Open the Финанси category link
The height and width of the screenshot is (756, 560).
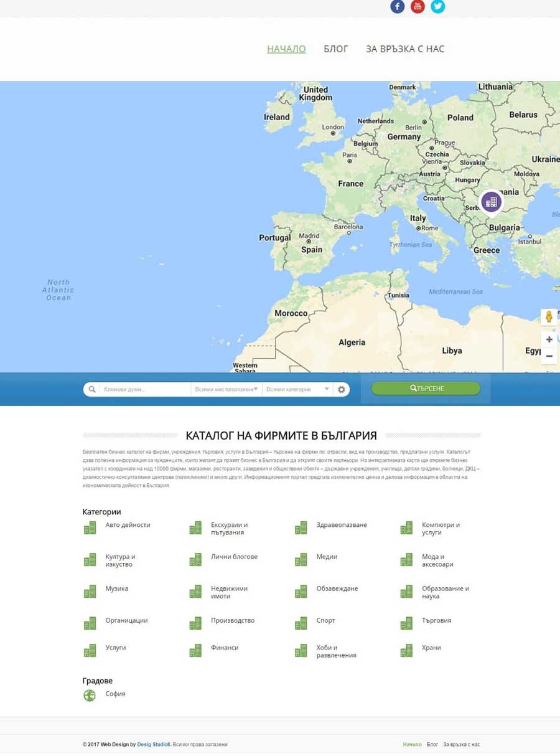point(225,648)
